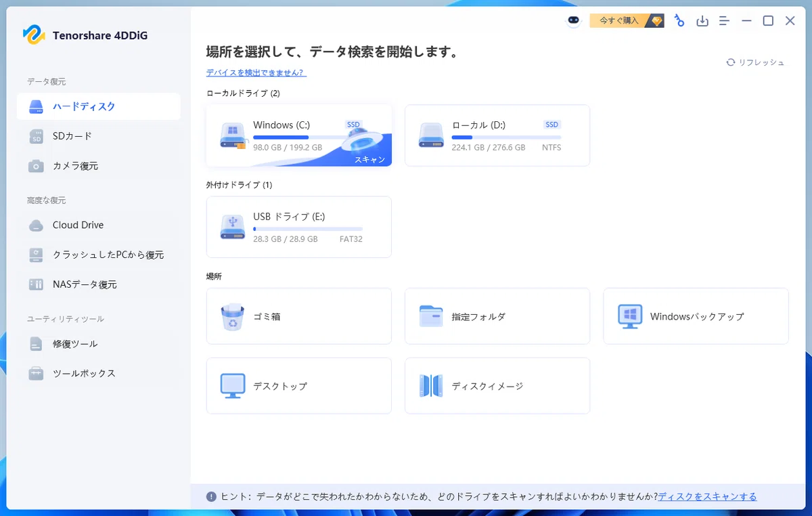Click the toolbox icon beside ツールボックス
The image size is (812, 516).
tap(37, 373)
